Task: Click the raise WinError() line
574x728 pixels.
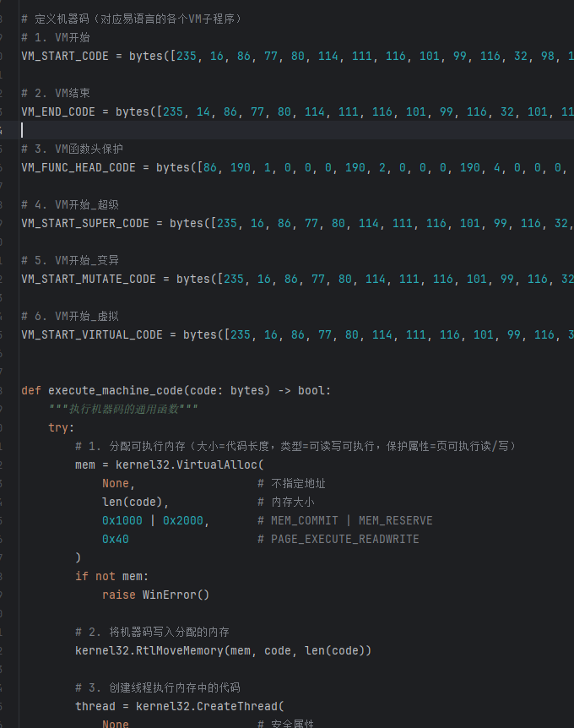Action: tap(155, 595)
